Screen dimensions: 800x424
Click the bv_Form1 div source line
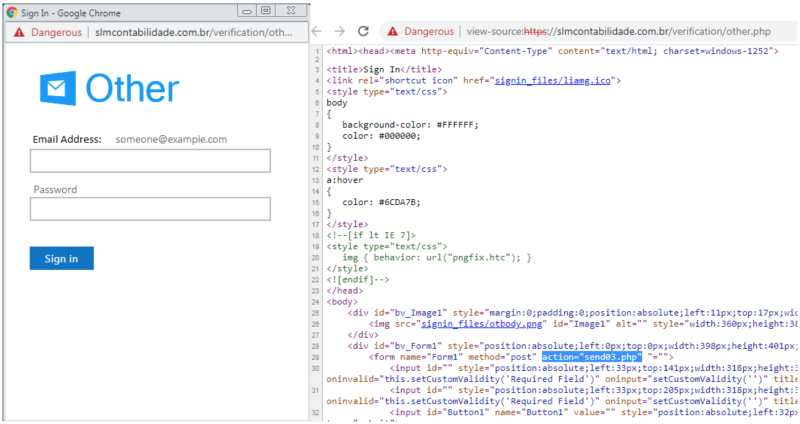(572, 346)
